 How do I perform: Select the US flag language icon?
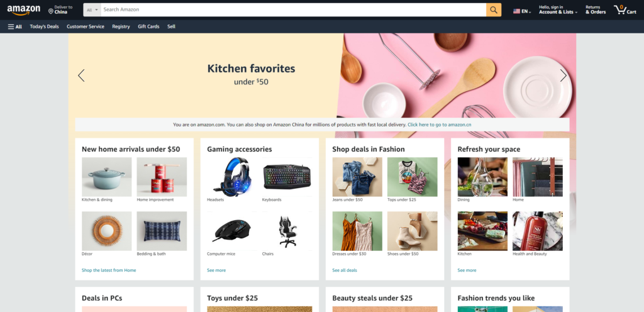pos(517,11)
